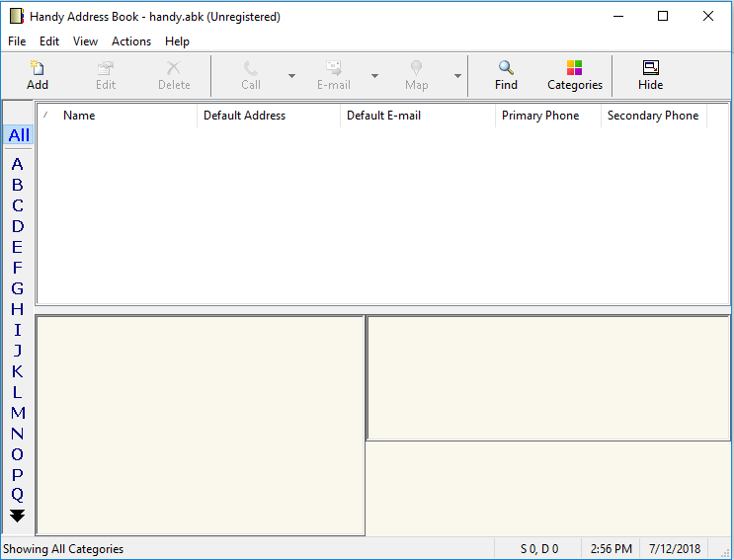Click the Map pin icon

pyautogui.click(x=416, y=68)
